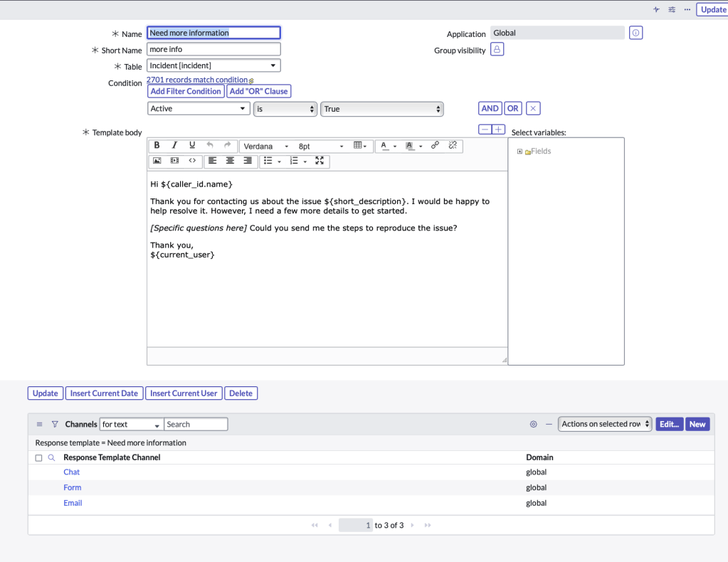Image resolution: width=728 pixels, height=562 pixels.
Task: Apply italic formatting in editor toolbar
Action: [174, 146]
